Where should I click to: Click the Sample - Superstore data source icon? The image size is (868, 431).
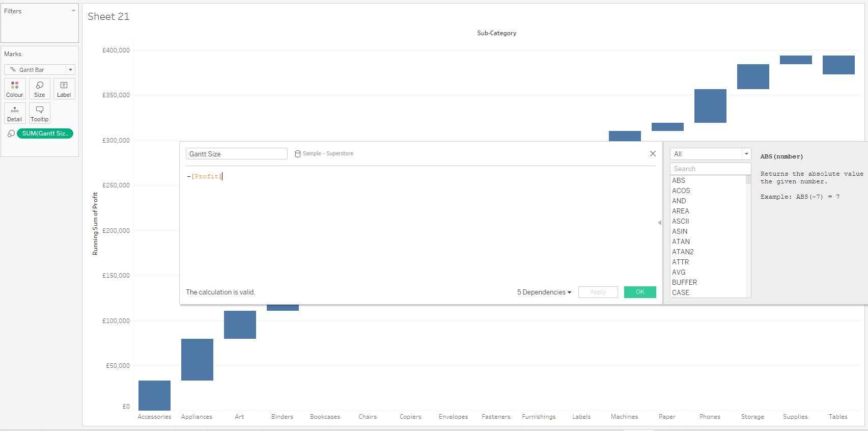[298, 154]
